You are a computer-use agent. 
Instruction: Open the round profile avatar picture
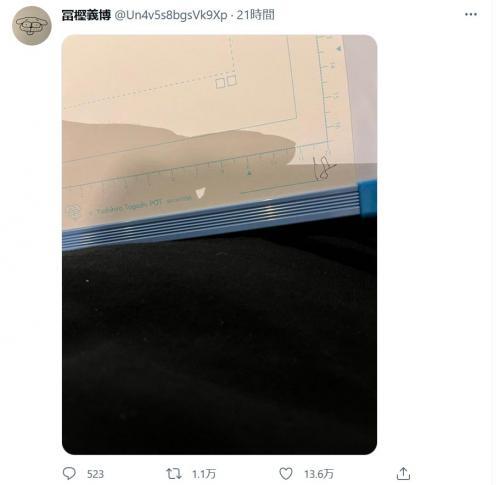(32, 25)
